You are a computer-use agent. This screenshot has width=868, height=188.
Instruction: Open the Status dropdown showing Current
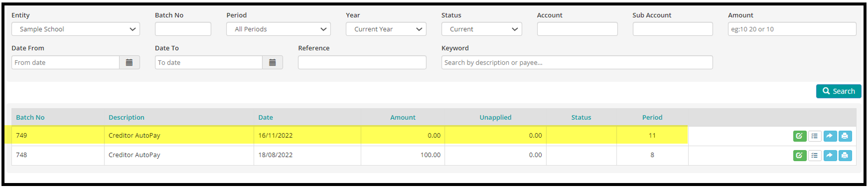(481, 29)
